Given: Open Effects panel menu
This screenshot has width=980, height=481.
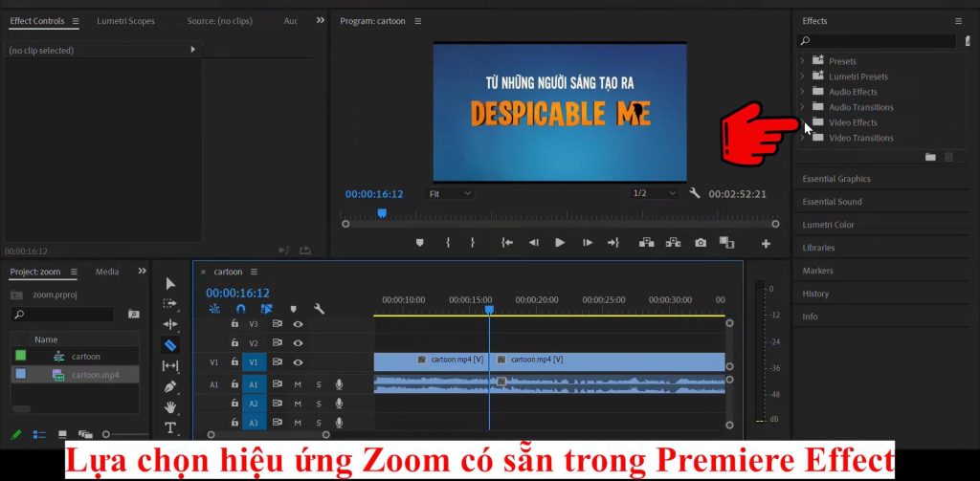Looking at the screenshot, I should (x=958, y=21).
